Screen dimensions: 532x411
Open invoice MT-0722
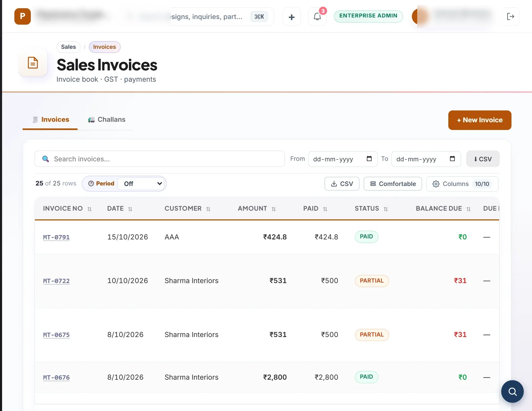[x=56, y=281]
